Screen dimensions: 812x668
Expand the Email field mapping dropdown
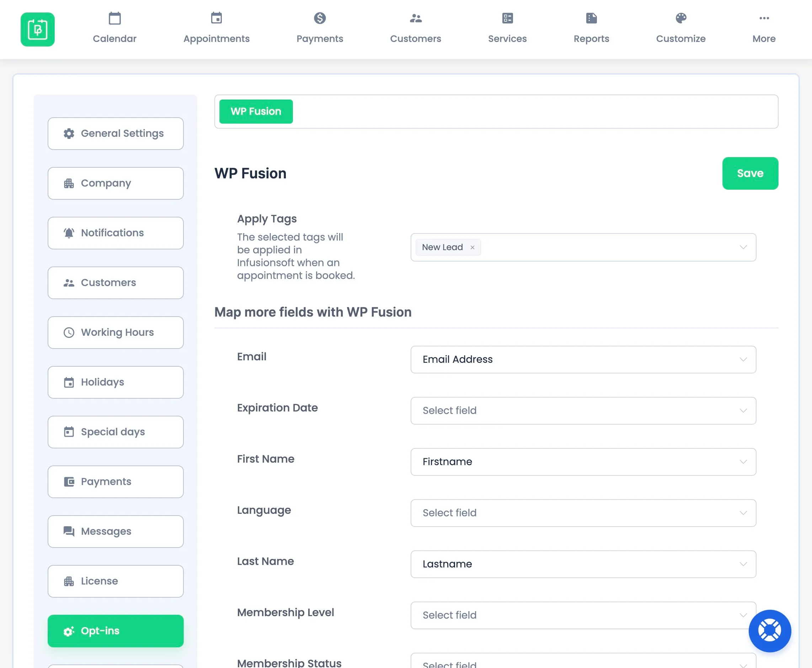[583, 359]
